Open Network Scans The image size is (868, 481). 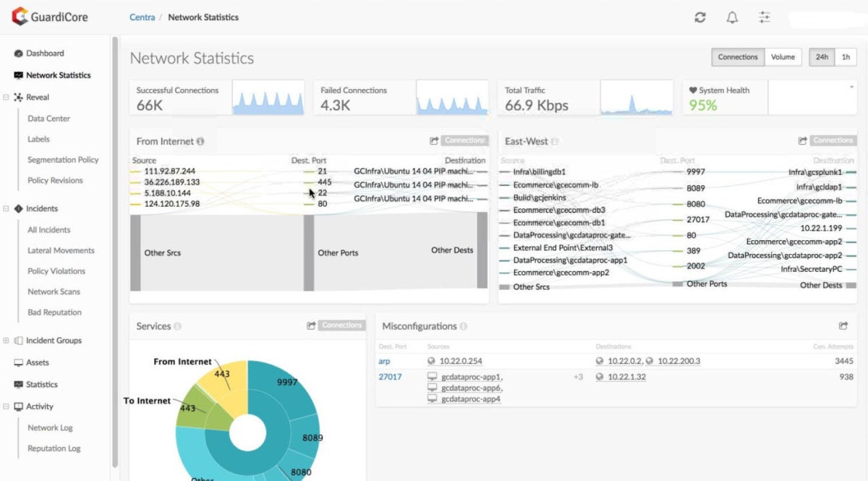click(x=54, y=291)
